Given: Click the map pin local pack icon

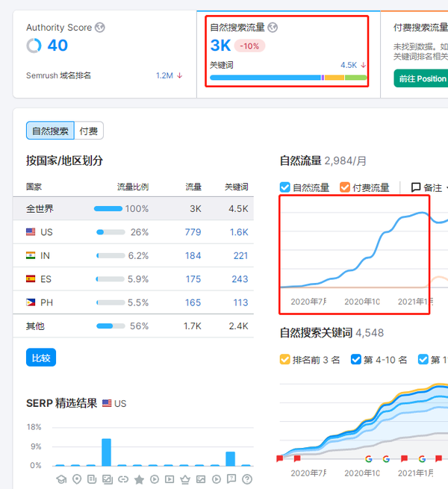Looking at the screenshot, I should coord(77,479).
